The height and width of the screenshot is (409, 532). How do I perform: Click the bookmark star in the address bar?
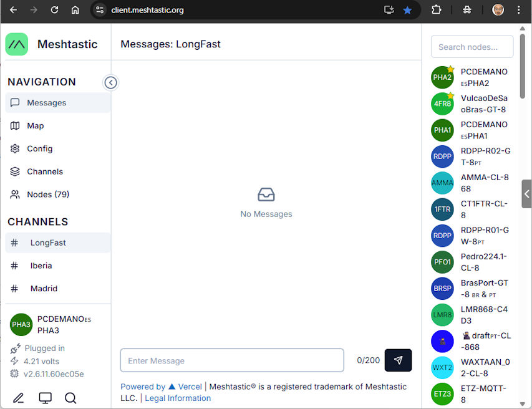pos(407,10)
